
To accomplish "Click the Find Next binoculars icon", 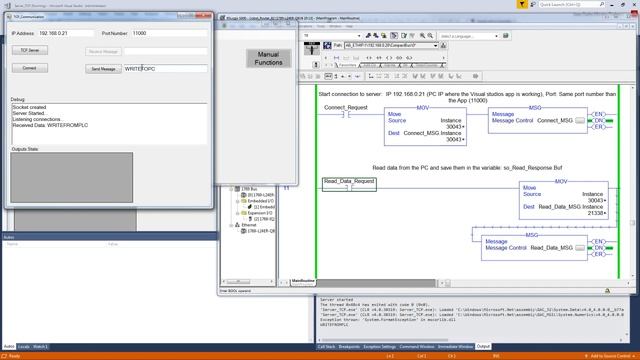I will pos(376,36).
